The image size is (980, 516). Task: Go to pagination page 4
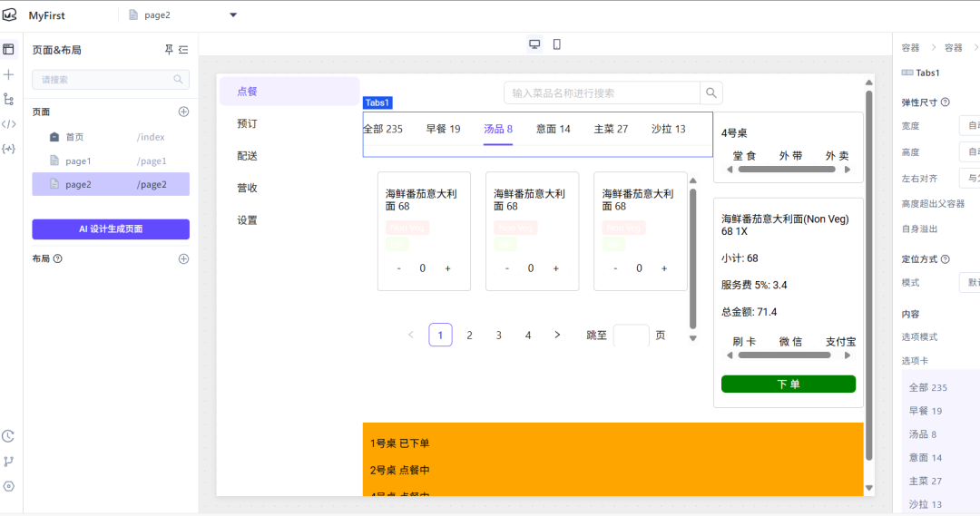click(528, 336)
